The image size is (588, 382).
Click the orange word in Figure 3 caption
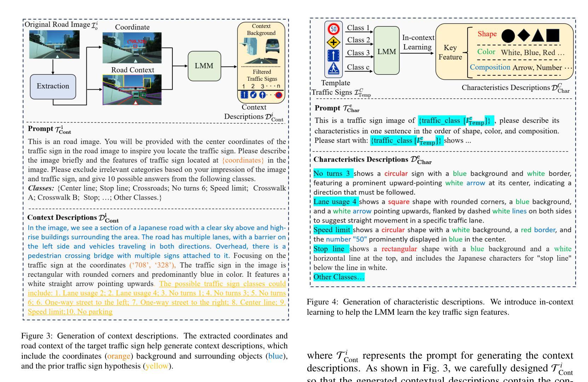(119, 356)
